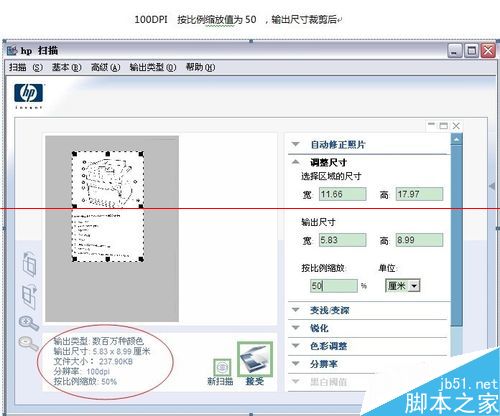Open the 扫描 (S) menu
Viewport: 500px width, 416px height.
pos(26,67)
